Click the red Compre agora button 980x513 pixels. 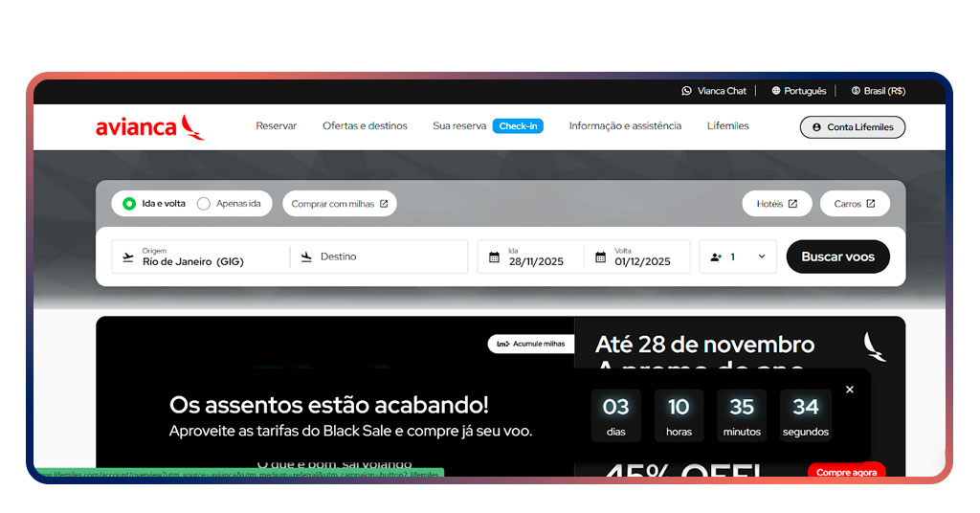click(x=846, y=471)
